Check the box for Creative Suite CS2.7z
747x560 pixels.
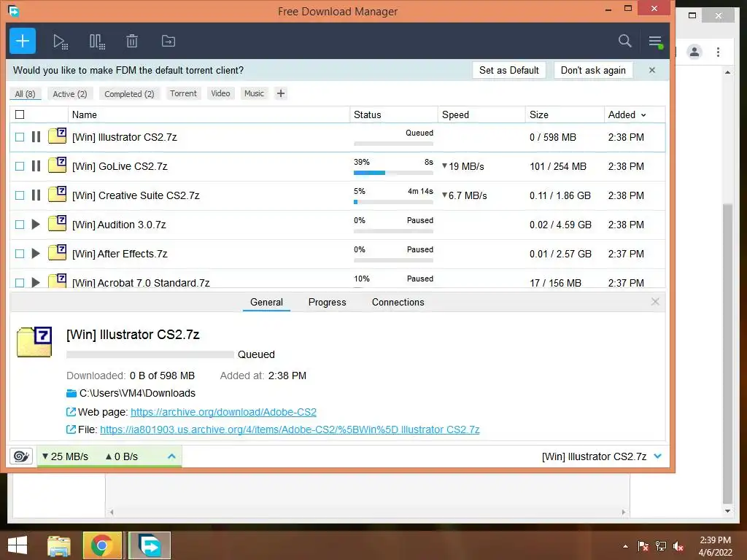point(20,195)
